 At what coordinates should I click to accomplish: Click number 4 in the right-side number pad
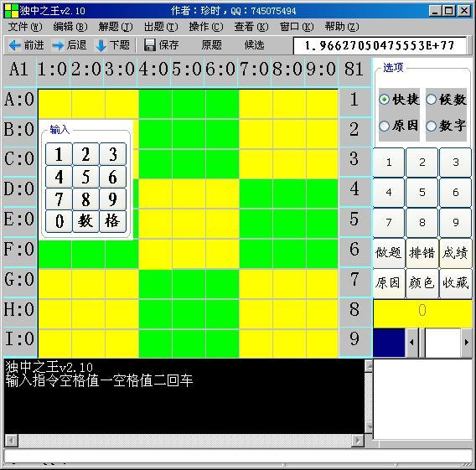click(x=389, y=193)
